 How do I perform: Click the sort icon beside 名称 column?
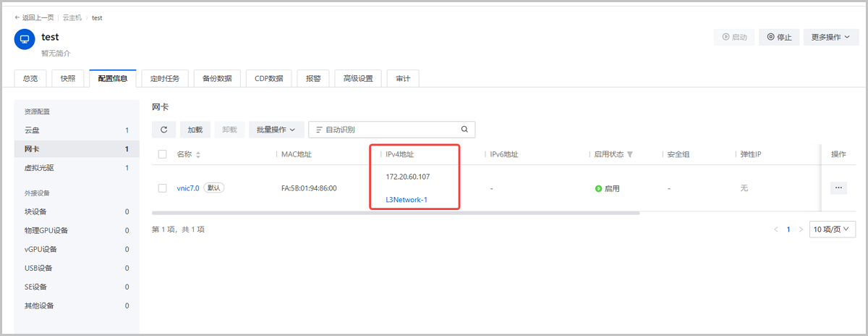198,155
